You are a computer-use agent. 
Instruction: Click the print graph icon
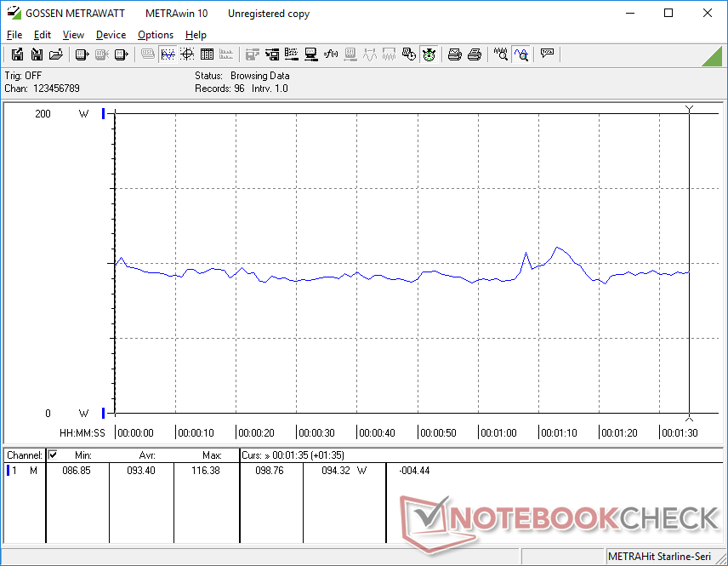454,54
